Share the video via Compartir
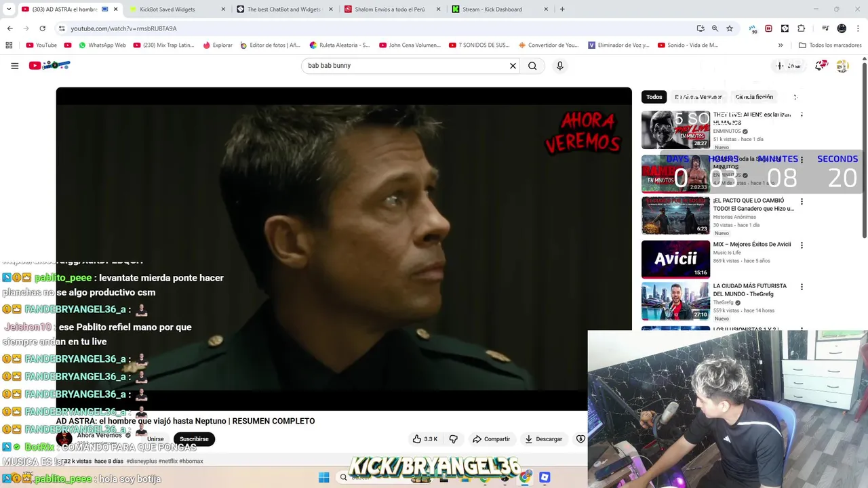 click(x=491, y=439)
